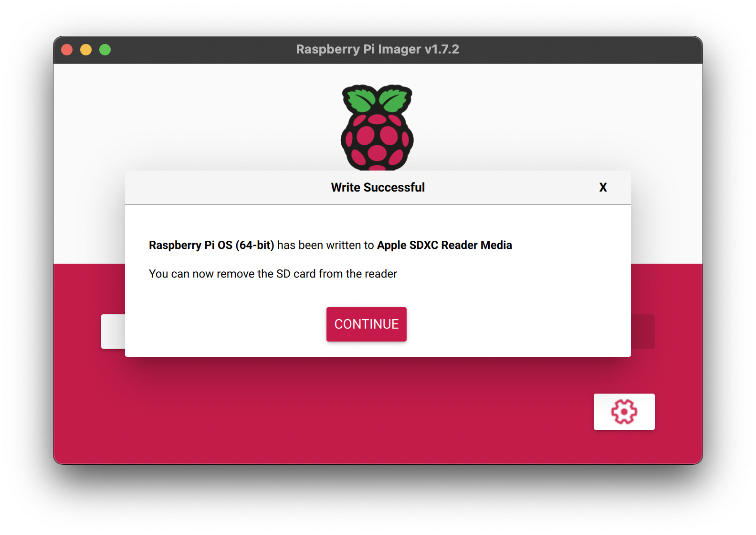Minimize the window using the yellow button
Screen dimensions: 756x535
86,50
